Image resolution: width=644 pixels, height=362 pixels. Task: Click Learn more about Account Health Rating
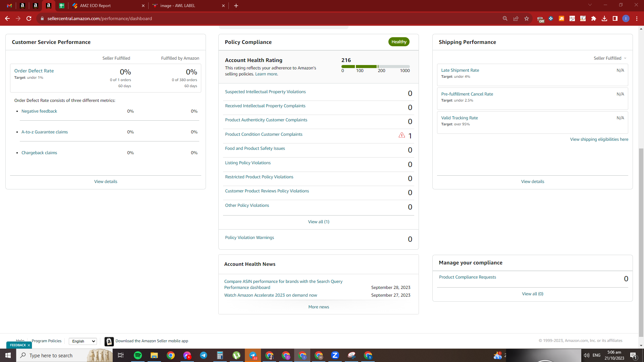click(266, 74)
